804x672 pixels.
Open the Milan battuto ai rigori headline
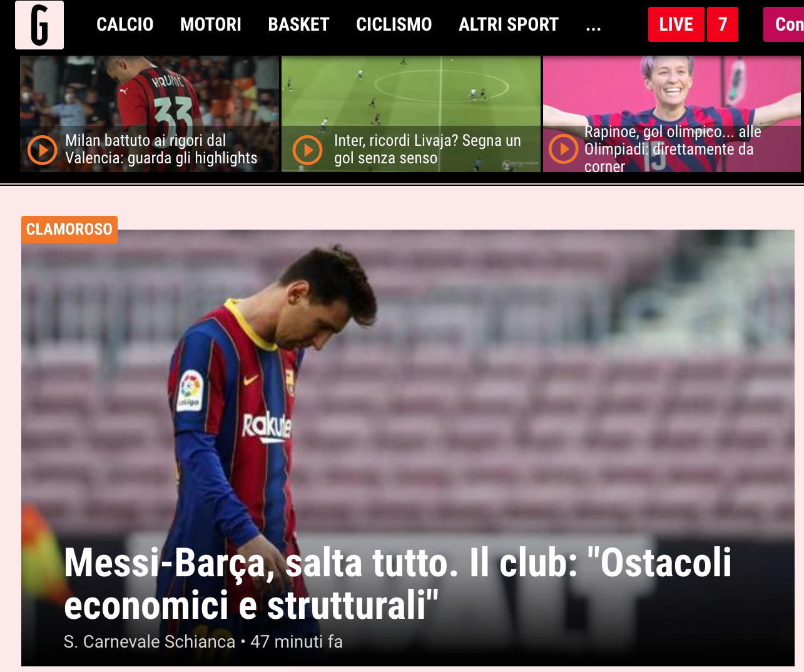(161, 149)
